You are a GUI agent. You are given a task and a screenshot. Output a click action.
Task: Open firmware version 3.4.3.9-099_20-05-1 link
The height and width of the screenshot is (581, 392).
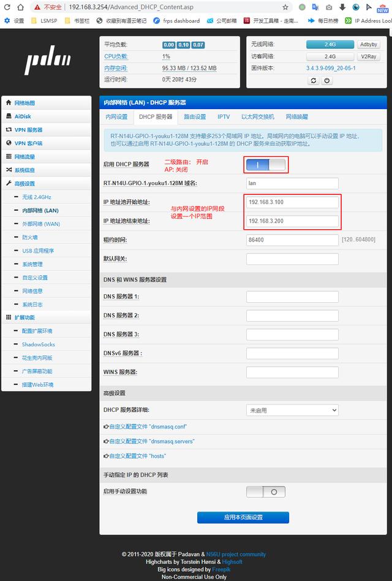click(331, 68)
